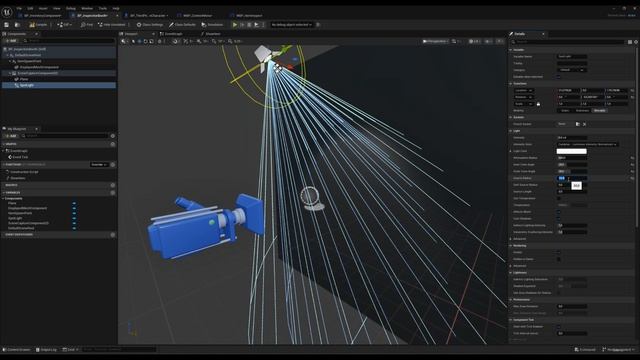Add a component with Add button in Components panel
The width and height of the screenshot is (640, 360).
(x=10, y=41)
